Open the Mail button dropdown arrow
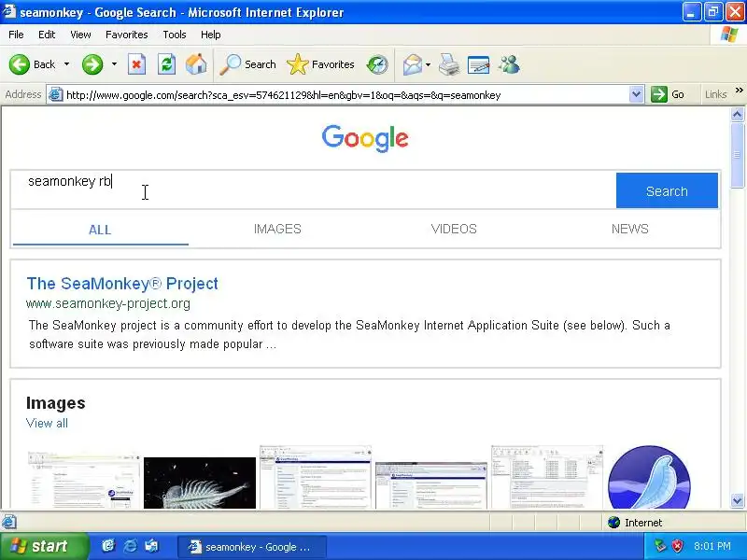 pos(428,64)
